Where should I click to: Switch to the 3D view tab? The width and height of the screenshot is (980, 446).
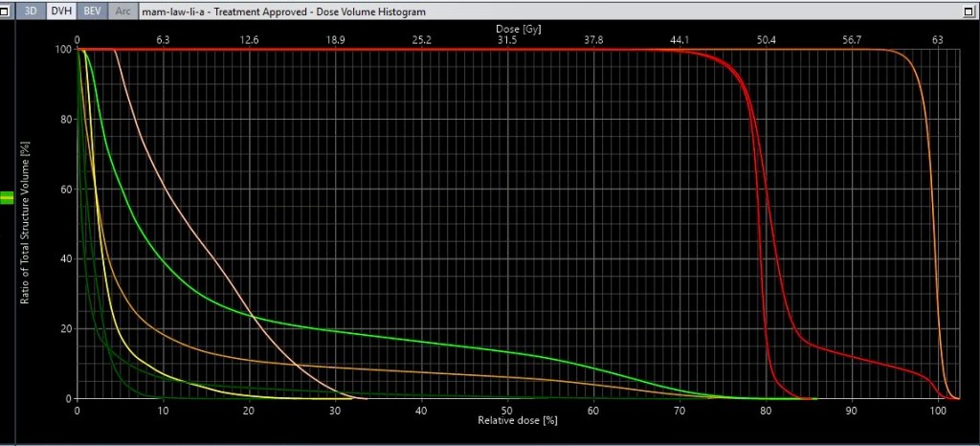(33, 12)
